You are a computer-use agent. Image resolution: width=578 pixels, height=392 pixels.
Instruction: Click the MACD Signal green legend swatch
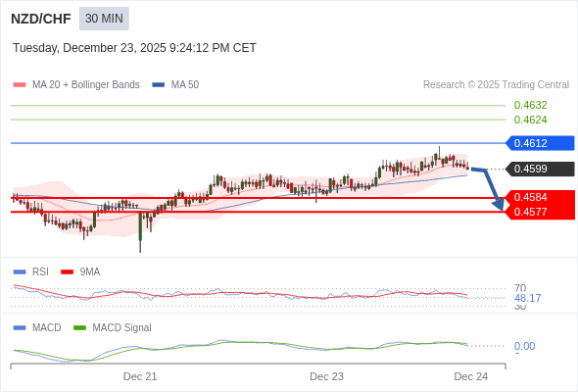[x=79, y=328]
